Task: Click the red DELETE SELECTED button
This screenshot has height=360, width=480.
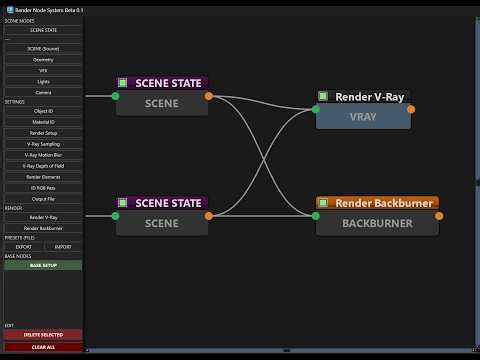Action: tap(43, 335)
